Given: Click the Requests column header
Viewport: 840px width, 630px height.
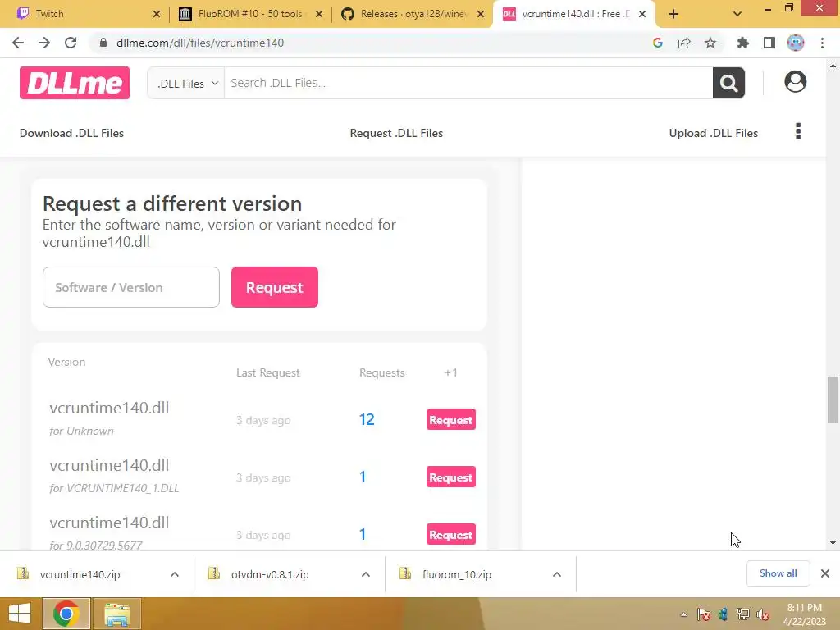Looking at the screenshot, I should click(382, 373).
